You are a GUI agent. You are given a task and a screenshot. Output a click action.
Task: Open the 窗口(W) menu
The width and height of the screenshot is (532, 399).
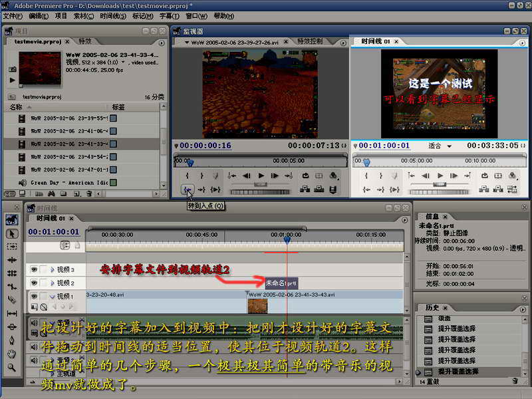(x=196, y=16)
